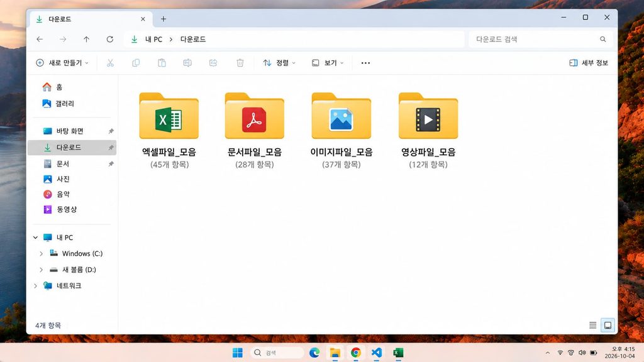Close the 다운로드 tab
Viewport: 644px width, 362px height.
tap(143, 19)
